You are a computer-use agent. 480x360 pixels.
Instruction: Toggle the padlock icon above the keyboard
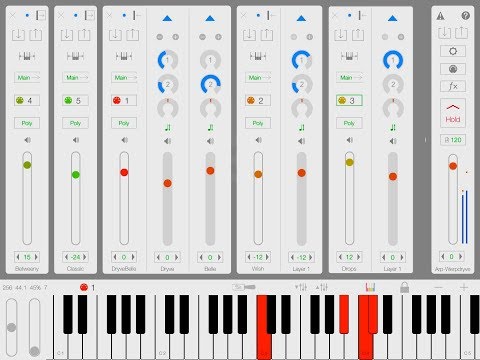pyautogui.click(x=404, y=287)
